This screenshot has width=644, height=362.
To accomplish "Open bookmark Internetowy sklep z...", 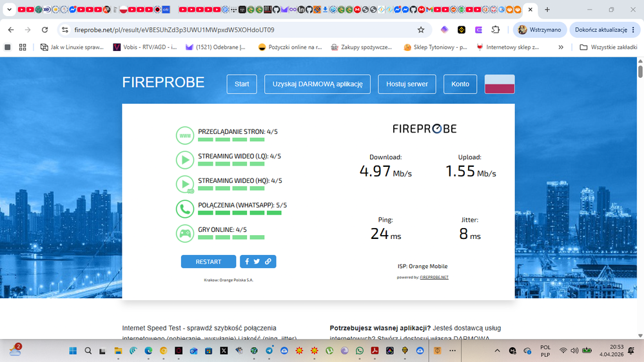I will click(507, 47).
